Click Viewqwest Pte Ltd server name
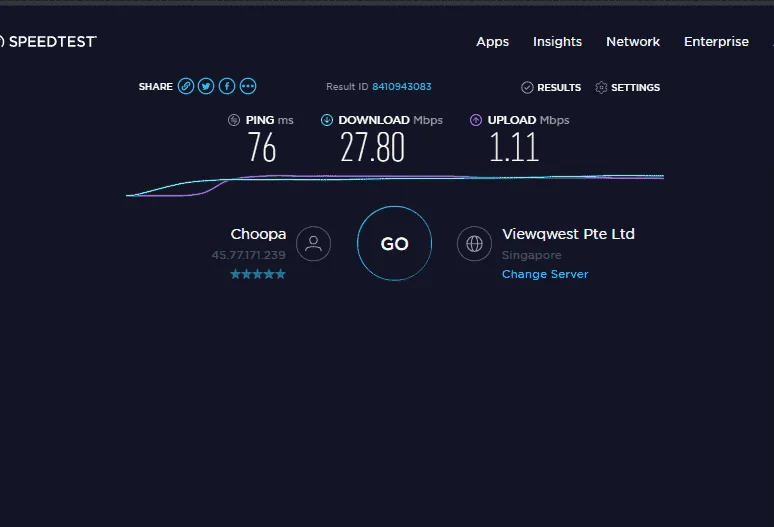The height and width of the screenshot is (527, 774). (x=568, y=234)
